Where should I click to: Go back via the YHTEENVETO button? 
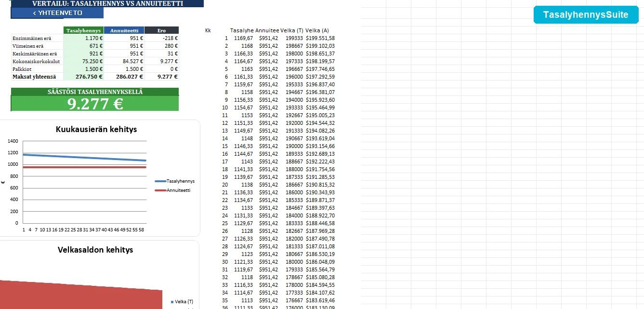(x=57, y=13)
